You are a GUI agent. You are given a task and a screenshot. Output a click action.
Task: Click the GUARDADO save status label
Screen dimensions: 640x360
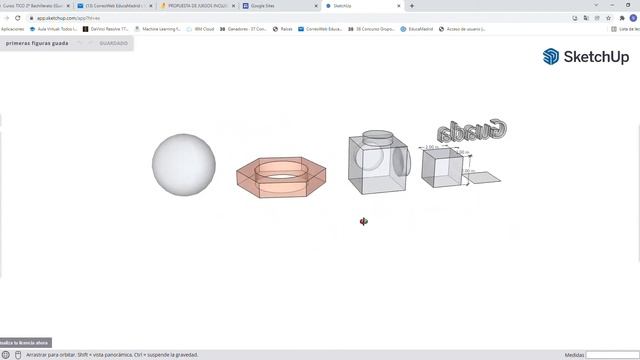point(113,43)
